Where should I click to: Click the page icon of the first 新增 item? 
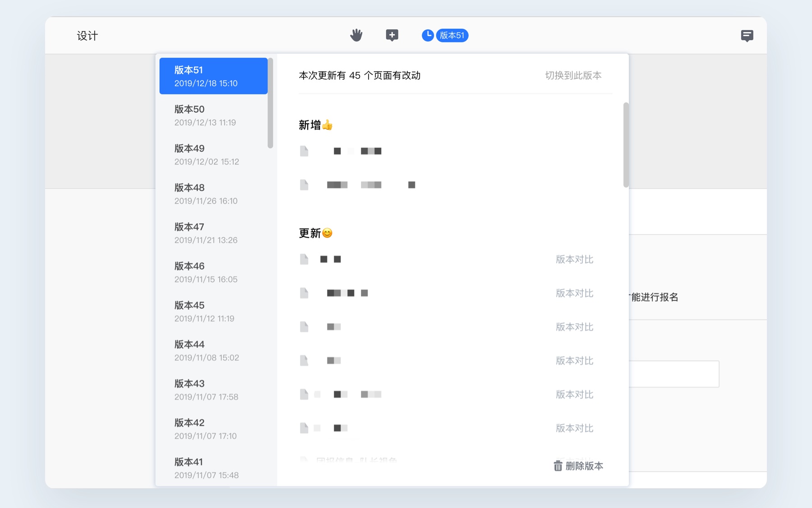coord(304,151)
